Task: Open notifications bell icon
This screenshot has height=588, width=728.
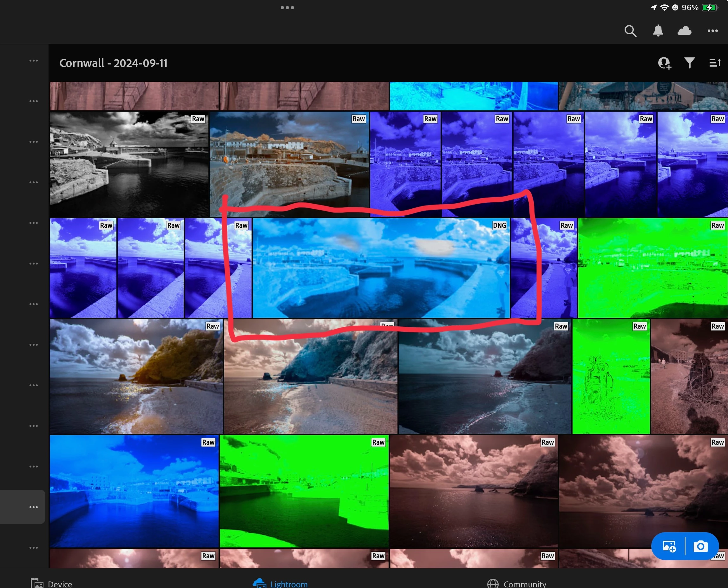Action: pos(658,31)
